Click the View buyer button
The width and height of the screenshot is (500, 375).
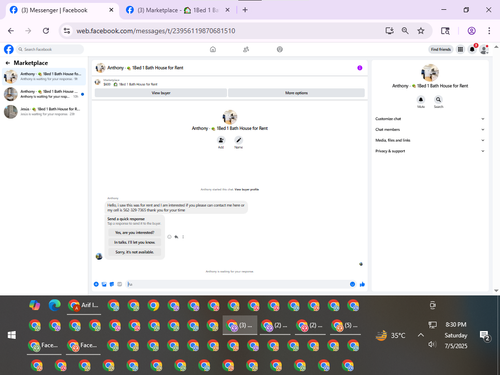point(161,93)
